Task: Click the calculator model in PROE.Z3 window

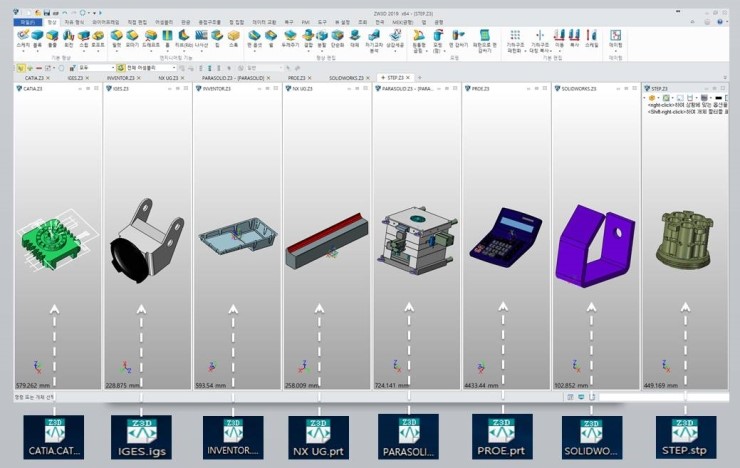Action: click(x=505, y=239)
